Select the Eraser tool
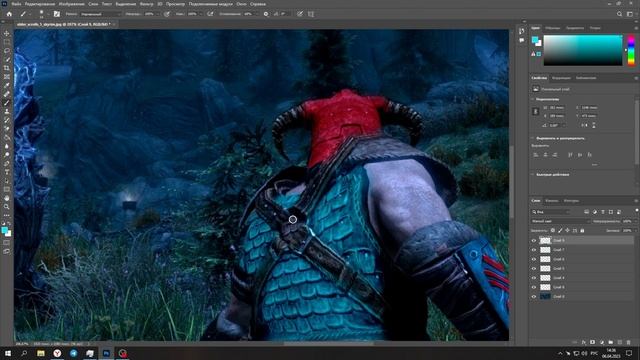 coord(7,129)
